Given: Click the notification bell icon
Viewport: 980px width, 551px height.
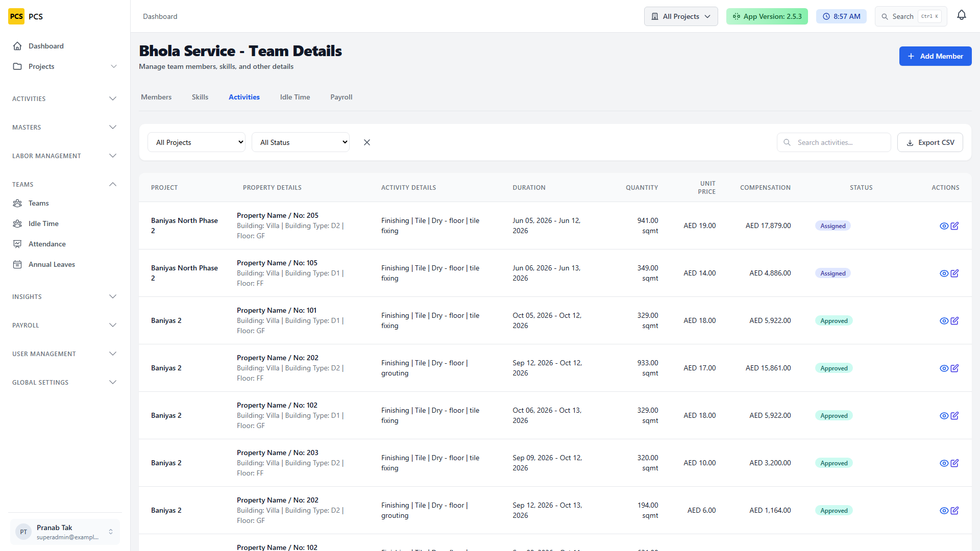Looking at the screenshot, I should [961, 16].
